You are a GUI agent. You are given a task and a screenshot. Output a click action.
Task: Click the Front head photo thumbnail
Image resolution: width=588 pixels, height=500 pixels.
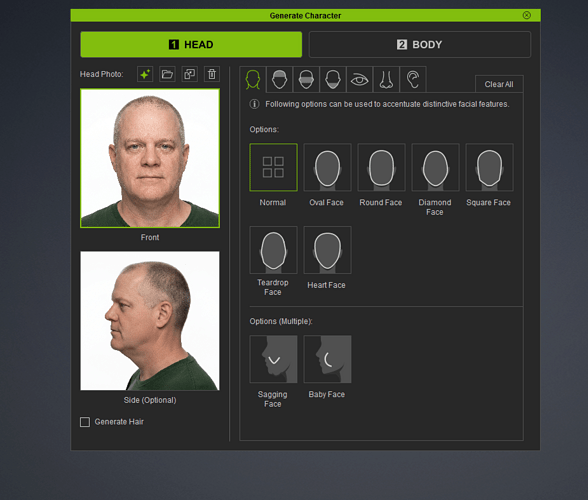150,158
